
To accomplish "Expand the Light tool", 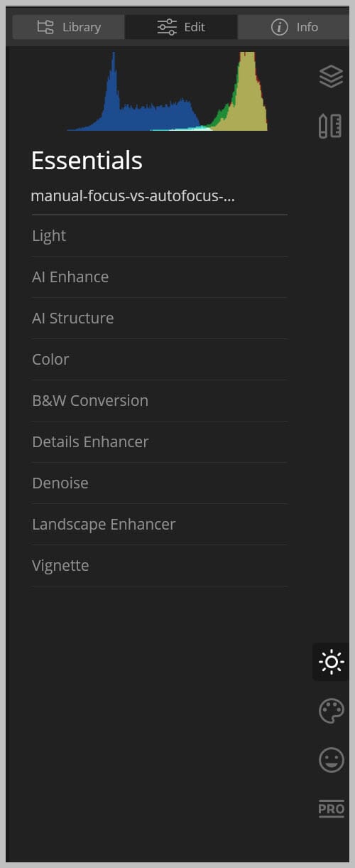I will click(160, 236).
